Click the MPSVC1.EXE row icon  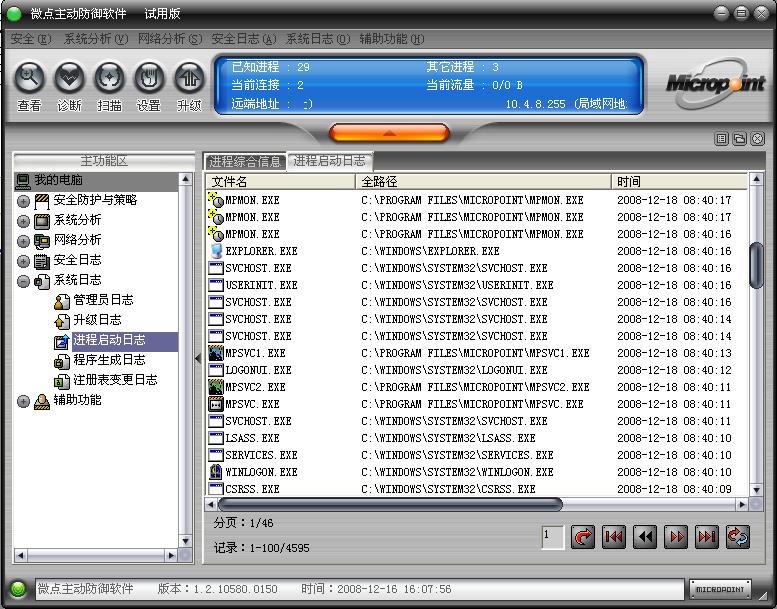coord(216,353)
